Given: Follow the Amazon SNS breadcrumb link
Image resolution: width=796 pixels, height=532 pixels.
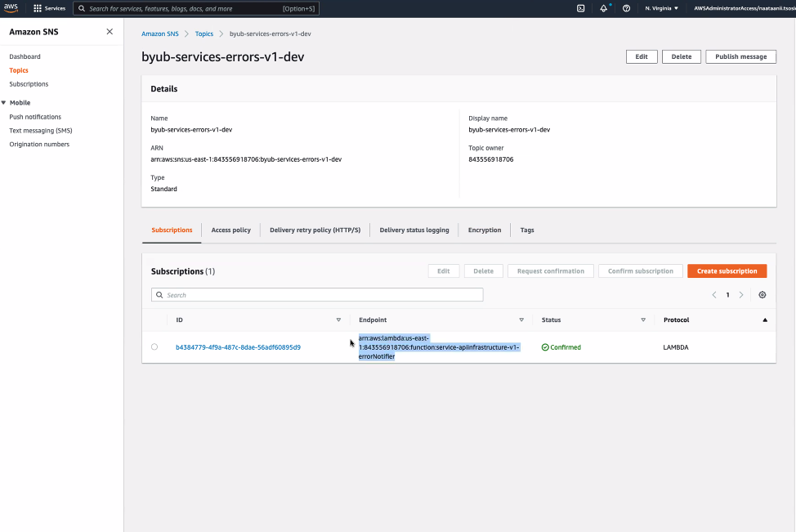Looking at the screenshot, I should click(x=160, y=34).
